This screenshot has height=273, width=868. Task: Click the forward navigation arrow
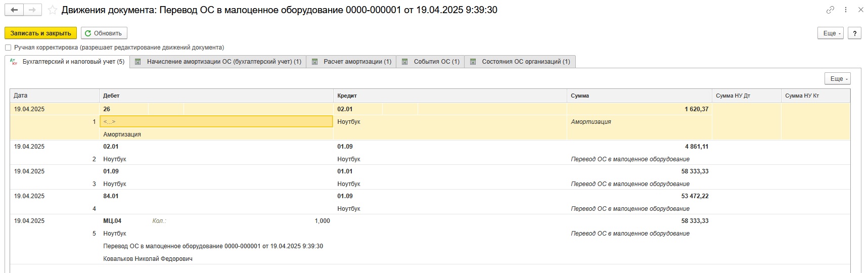[32, 10]
